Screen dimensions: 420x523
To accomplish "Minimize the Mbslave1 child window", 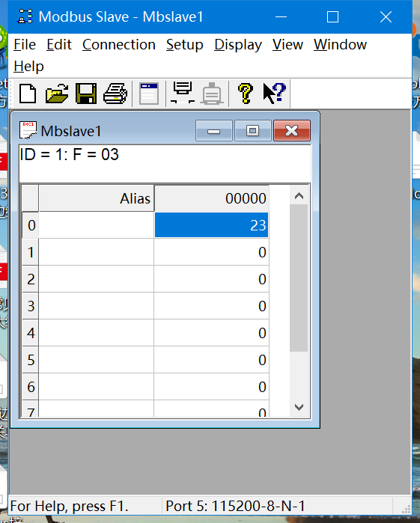I will coord(213,131).
